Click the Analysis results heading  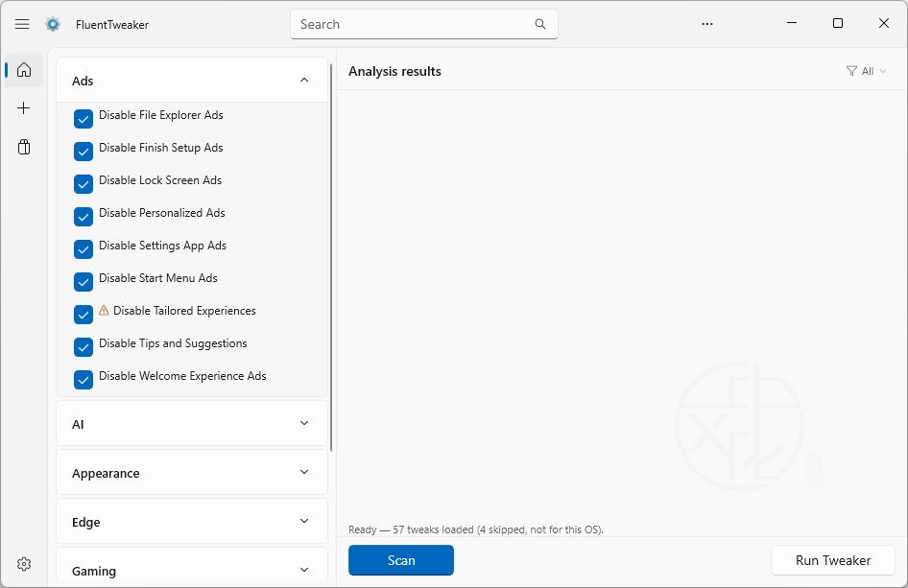point(394,71)
